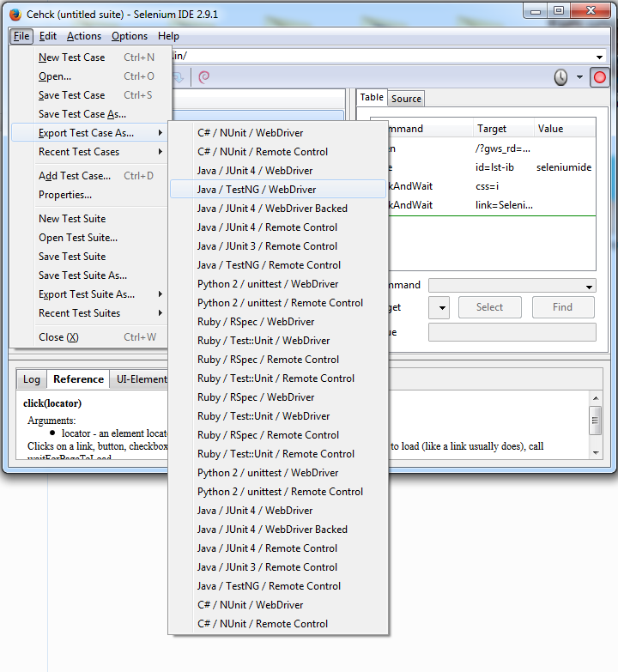618x672 pixels.
Task: Choose Open... from File menu
Action: 90,76
